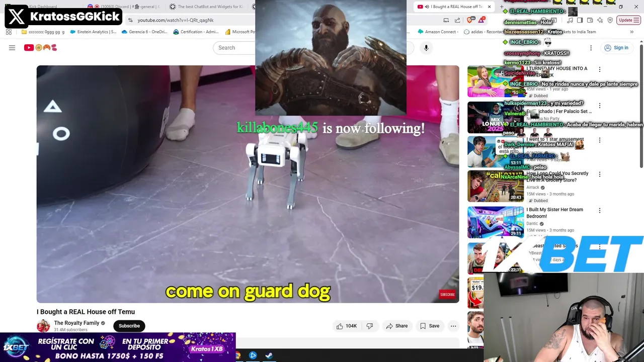Open YouTube settings three-dot menu beside Sign in

click(x=591, y=48)
